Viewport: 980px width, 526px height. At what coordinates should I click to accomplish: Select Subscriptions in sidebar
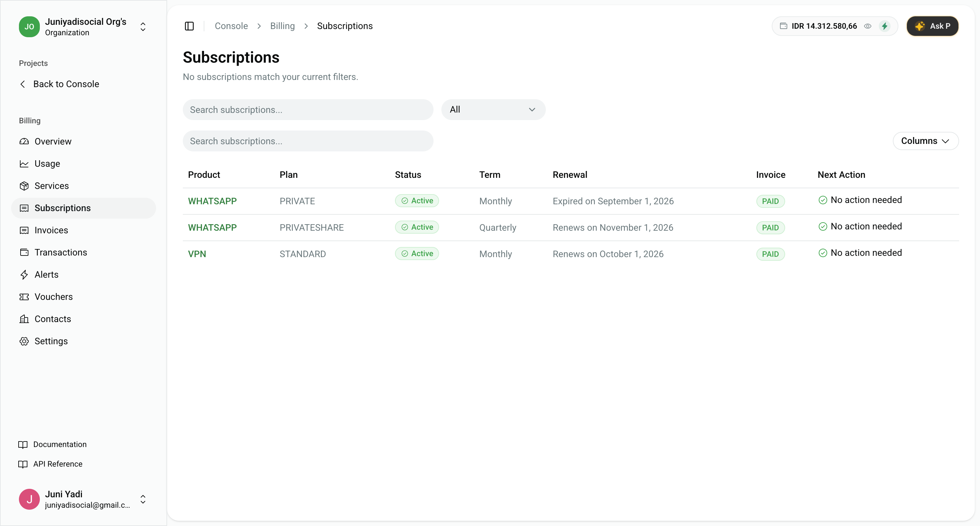(83, 208)
